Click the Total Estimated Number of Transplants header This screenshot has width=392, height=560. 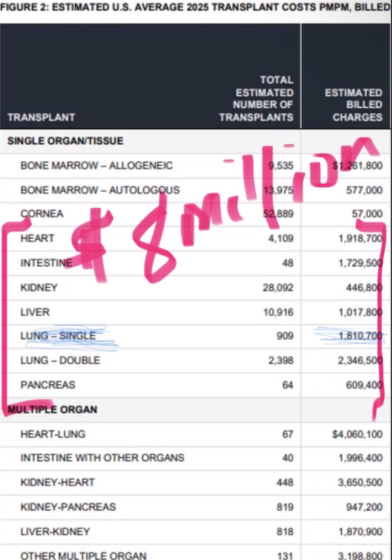(257, 98)
